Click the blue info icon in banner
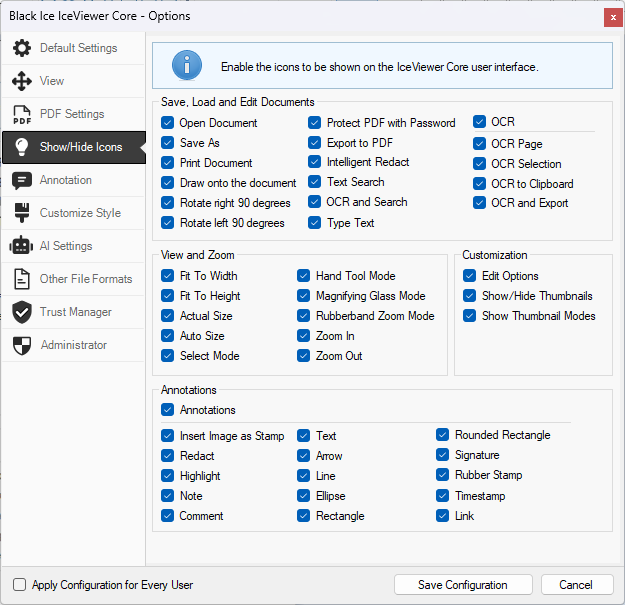625x605 pixels. pyautogui.click(x=187, y=65)
